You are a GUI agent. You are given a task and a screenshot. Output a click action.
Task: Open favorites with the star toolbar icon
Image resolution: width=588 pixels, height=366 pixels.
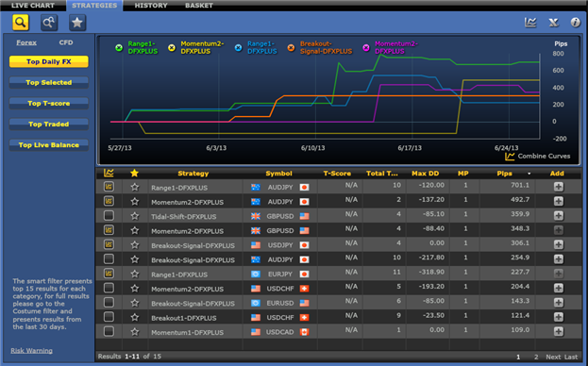tap(77, 23)
